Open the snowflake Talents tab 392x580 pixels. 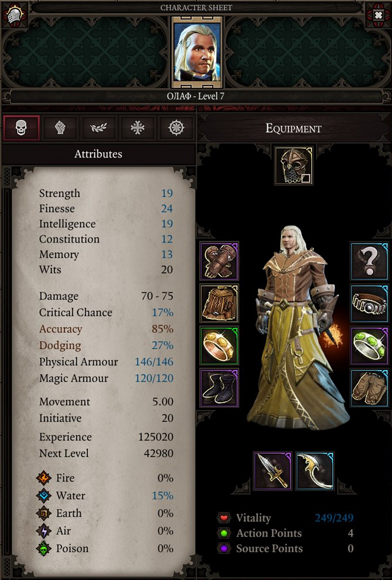coord(137,128)
